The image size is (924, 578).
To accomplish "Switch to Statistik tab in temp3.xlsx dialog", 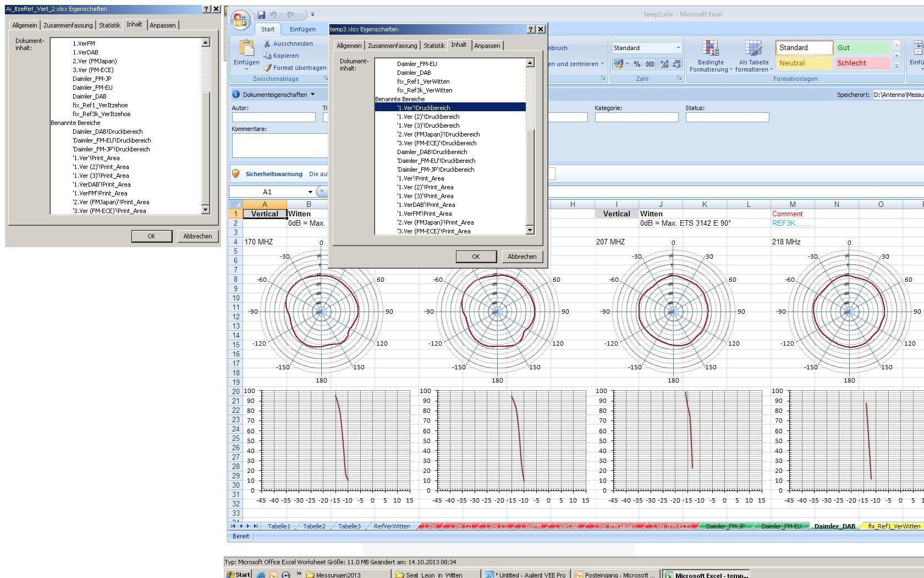I will (434, 46).
